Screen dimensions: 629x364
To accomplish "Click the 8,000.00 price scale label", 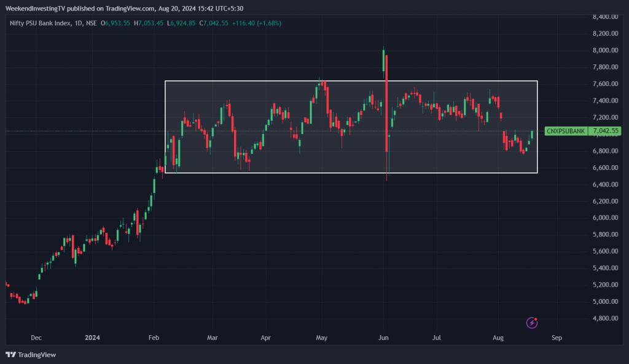I will (x=605, y=50).
